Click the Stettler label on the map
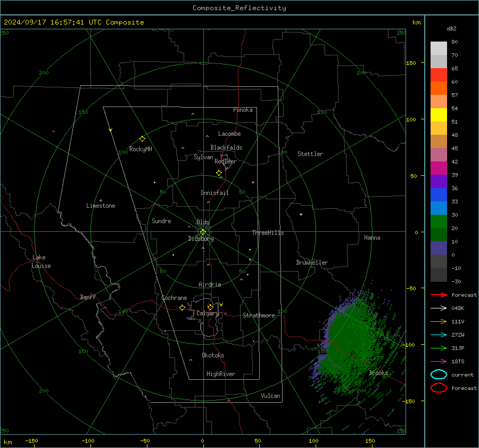Viewport: 479px width, 448px height. point(310,154)
